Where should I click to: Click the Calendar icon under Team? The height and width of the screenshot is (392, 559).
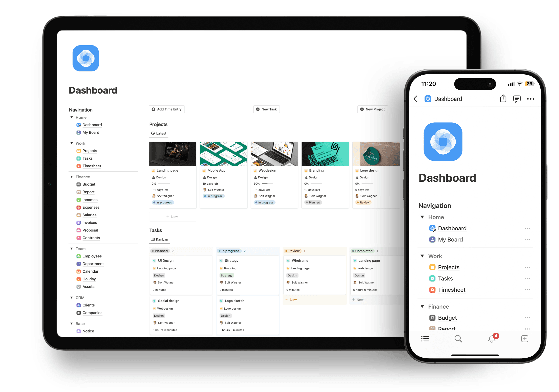[78, 271]
